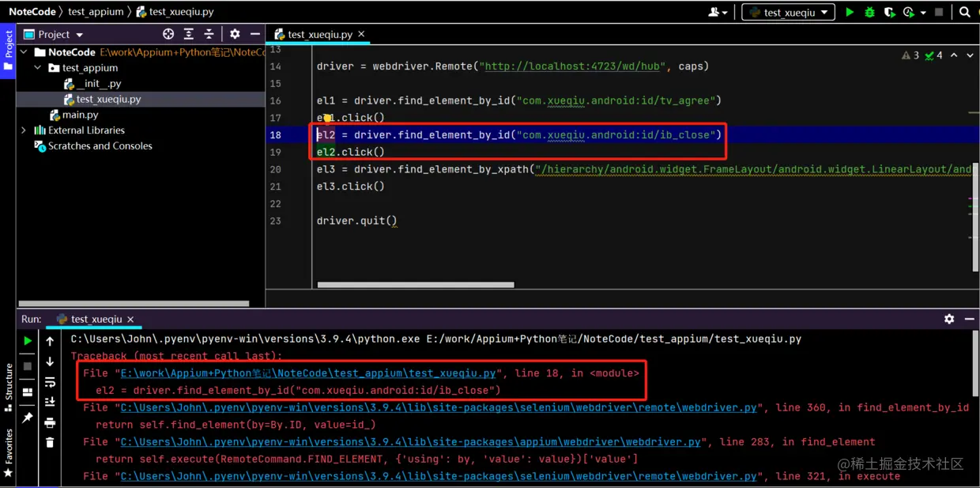Click test_appium in the breadcrumb bar
The height and width of the screenshot is (488, 980).
pyautogui.click(x=96, y=12)
